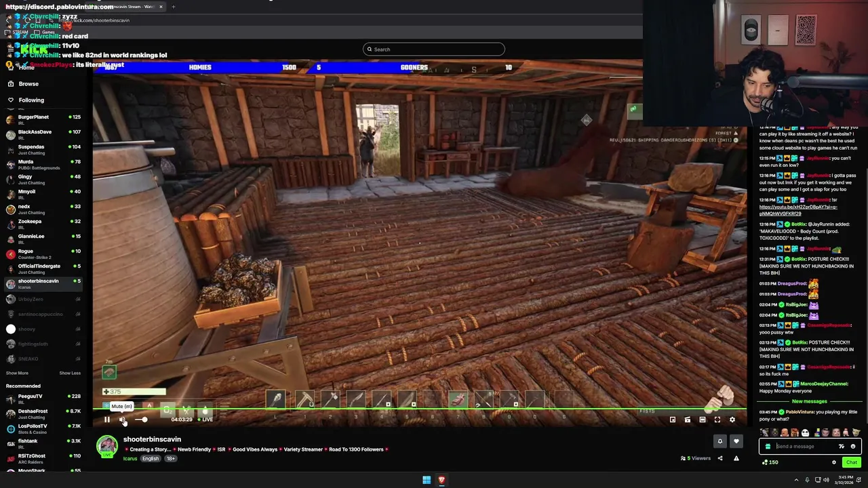Viewport: 868px width, 488px height.
Task: Open DeshaeFrost recommended channel
Action: [x=42, y=413]
